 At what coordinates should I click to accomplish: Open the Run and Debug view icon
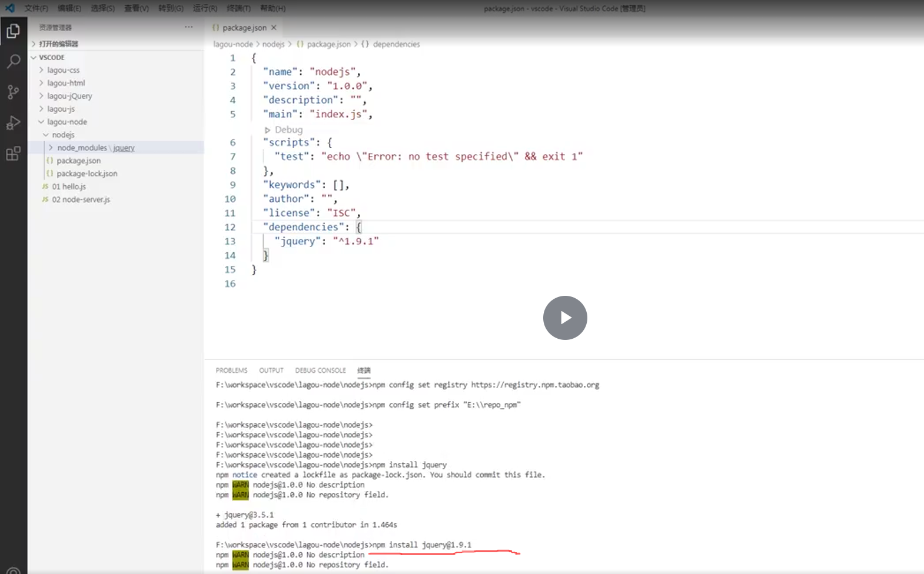[13, 122]
